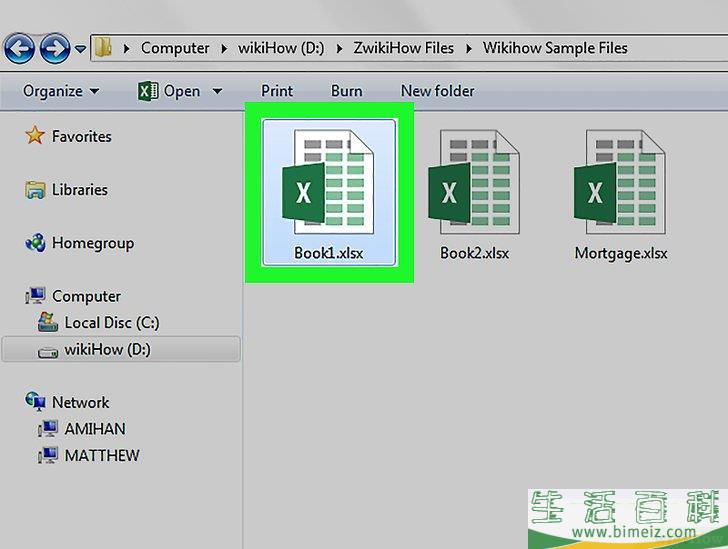Click the Open toolbar button
The image size is (728, 549).
[x=182, y=91]
